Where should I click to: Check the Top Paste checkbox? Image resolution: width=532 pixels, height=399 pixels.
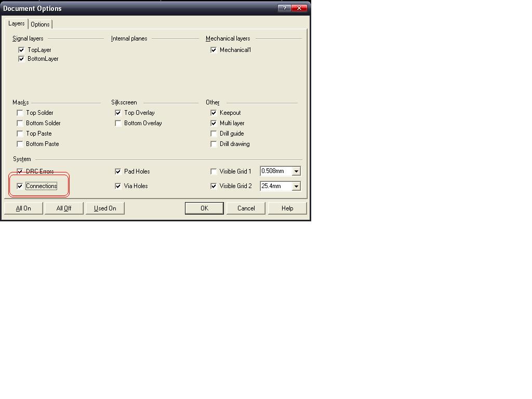click(20, 134)
